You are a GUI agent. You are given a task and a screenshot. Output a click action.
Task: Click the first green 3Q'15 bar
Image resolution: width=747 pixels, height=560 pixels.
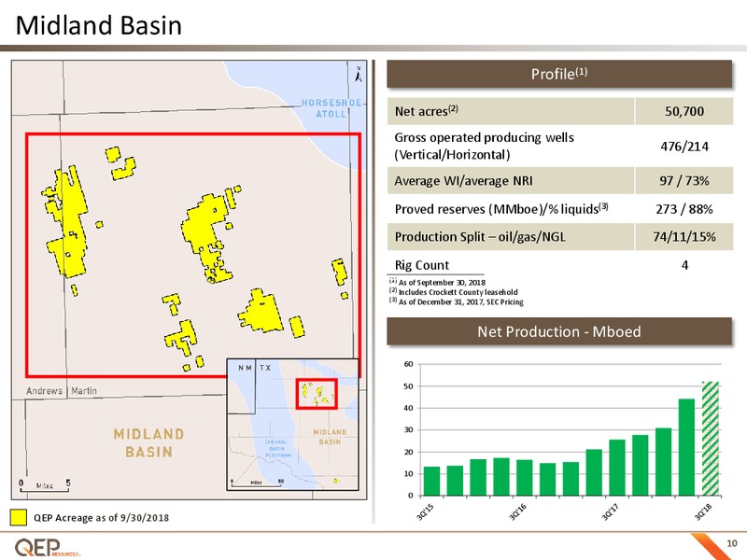pos(431,481)
